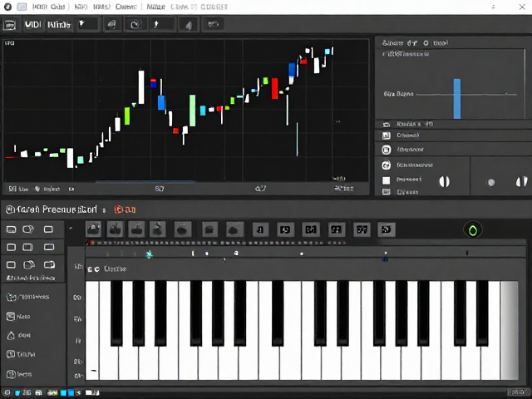The image size is (532, 399).
Task: Click the fifth round instrument icon above the piano
Action: point(183,229)
